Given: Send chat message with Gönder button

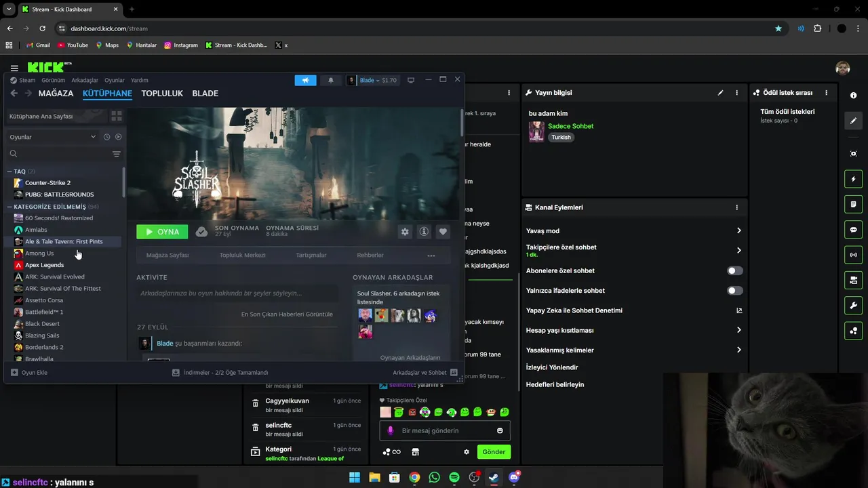Looking at the screenshot, I should coord(494,452).
